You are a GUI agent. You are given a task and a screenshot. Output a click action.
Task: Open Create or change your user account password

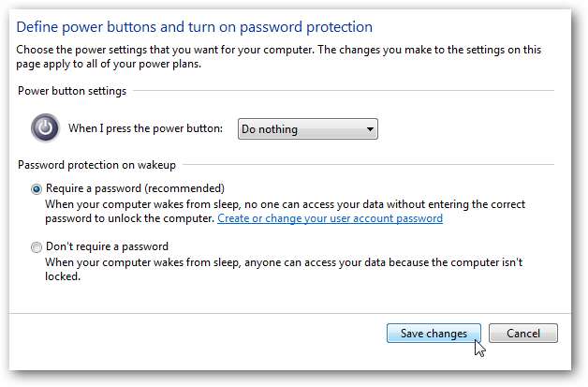tap(330, 218)
